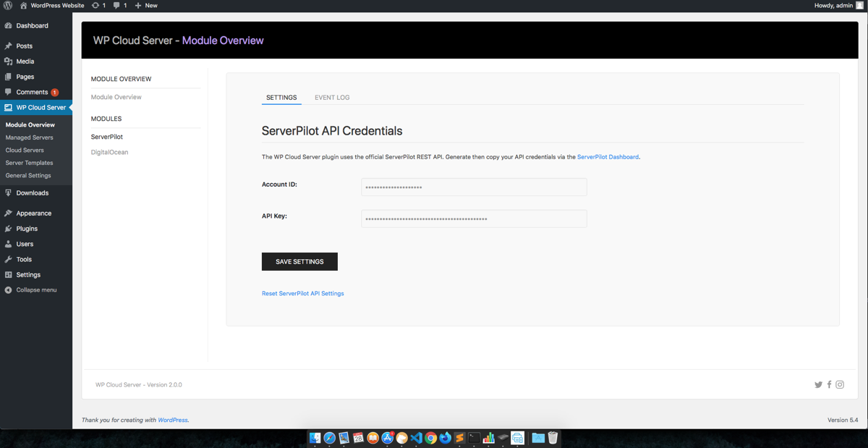Viewport: 868px width, 448px height.
Task: Open App Store in the dock
Action: click(x=388, y=438)
